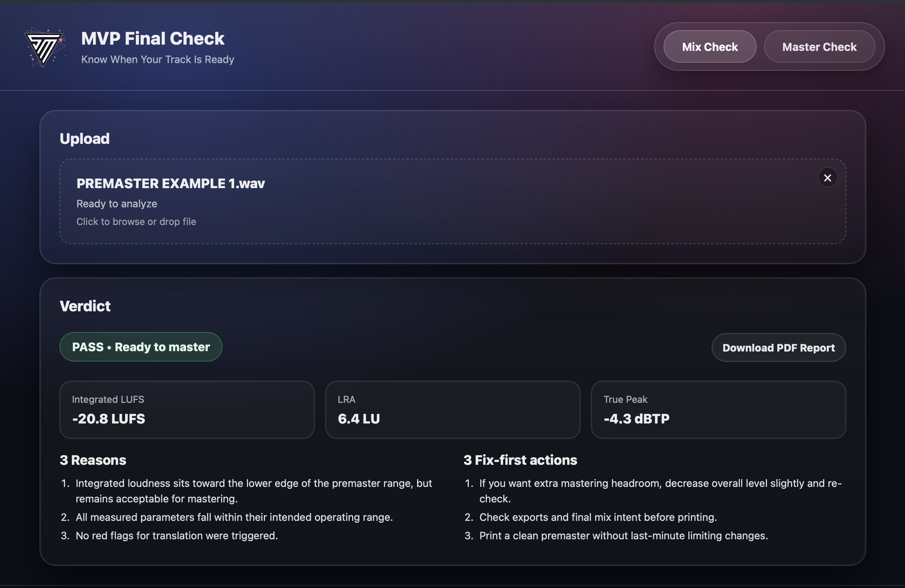
Task: Click the PREMASTER EXAMPLE 1.wav filename
Action: tap(171, 184)
